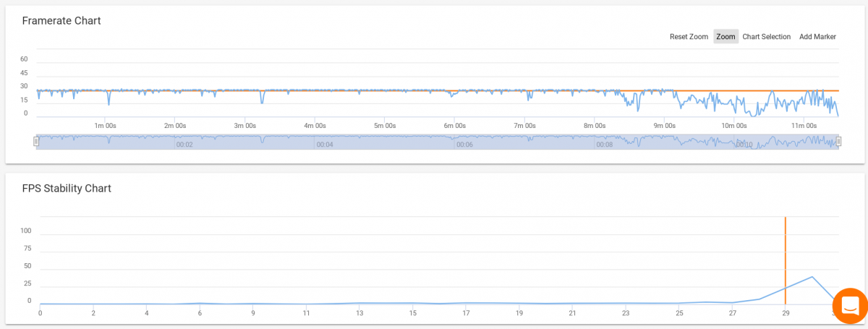The image size is (868, 329).
Task: Click the 00:04 label in navigator
Action: [x=324, y=145]
